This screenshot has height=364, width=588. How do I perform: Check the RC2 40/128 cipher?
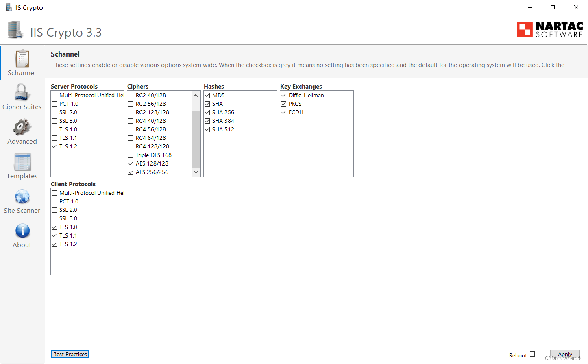tap(131, 95)
